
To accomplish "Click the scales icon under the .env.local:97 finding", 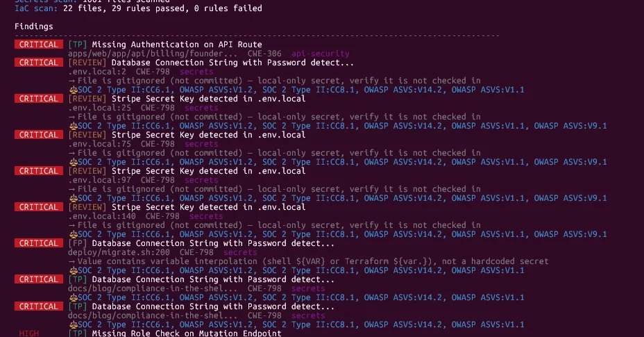I will (x=72, y=198).
